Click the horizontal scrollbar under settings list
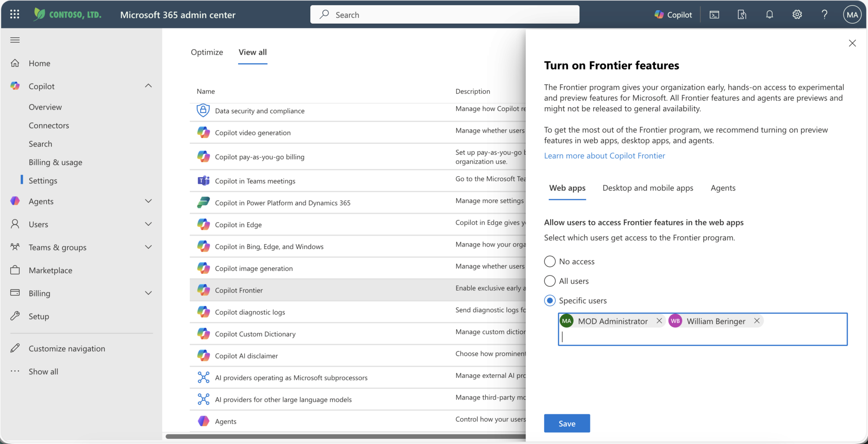868x444 pixels. (345, 436)
